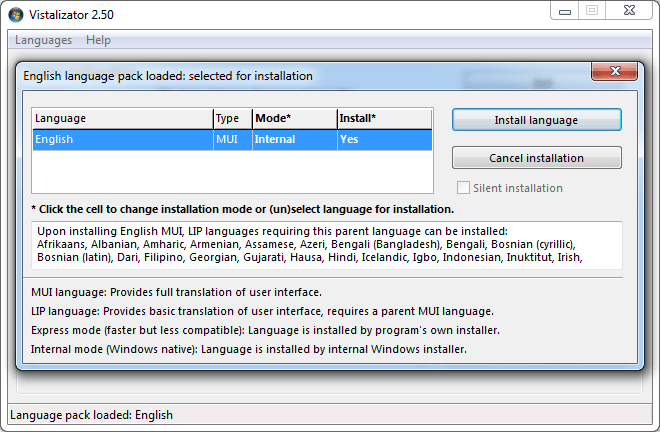
Task: Open the Languages menu
Action: (43, 40)
